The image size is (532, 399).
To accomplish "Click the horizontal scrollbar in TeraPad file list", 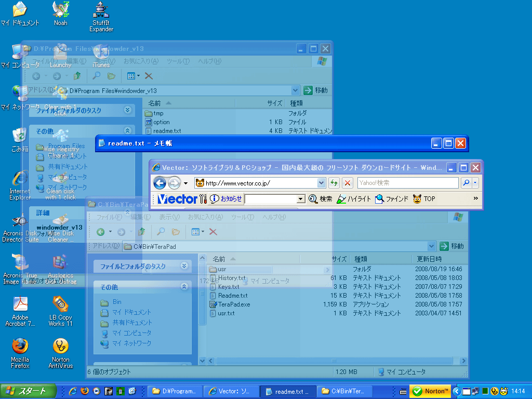I will (334, 361).
